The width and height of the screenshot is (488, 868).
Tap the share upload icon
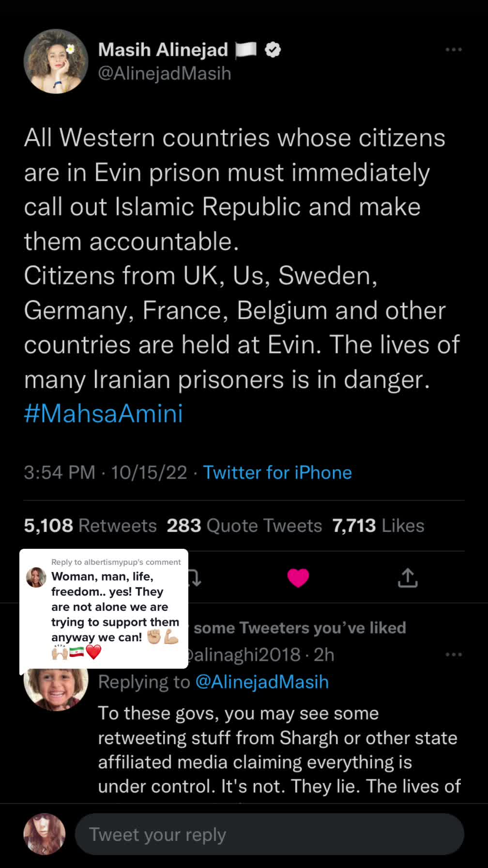[x=408, y=577]
